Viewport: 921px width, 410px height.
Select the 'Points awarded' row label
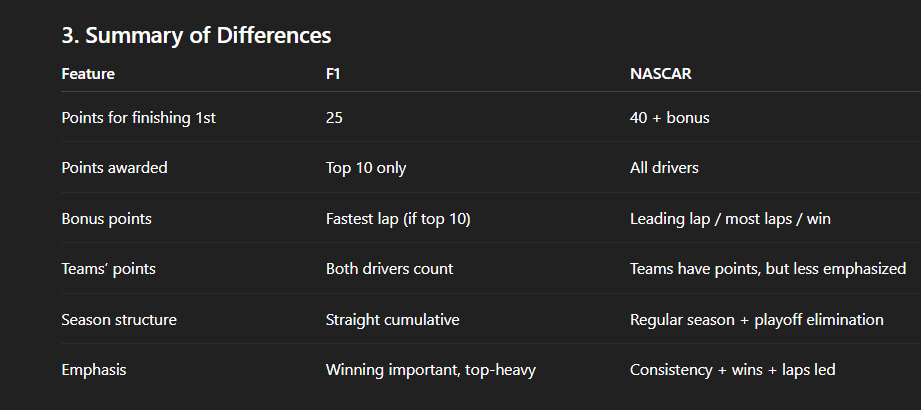pyautogui.click(x=114, y=168)
